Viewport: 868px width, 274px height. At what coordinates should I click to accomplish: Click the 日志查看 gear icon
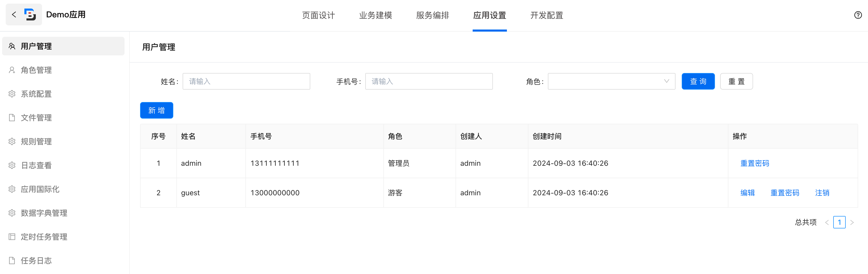12,165
